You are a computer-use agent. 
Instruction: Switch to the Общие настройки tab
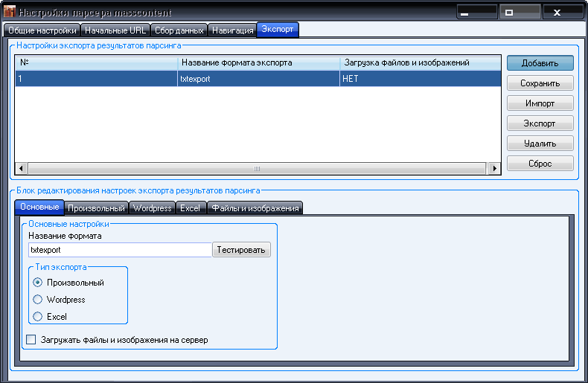[41, 30]
